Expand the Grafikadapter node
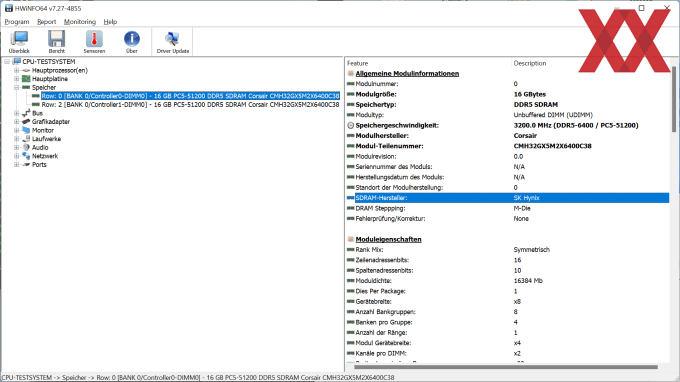This screenshot has width=680, height=382. click(x=16, y=122)
